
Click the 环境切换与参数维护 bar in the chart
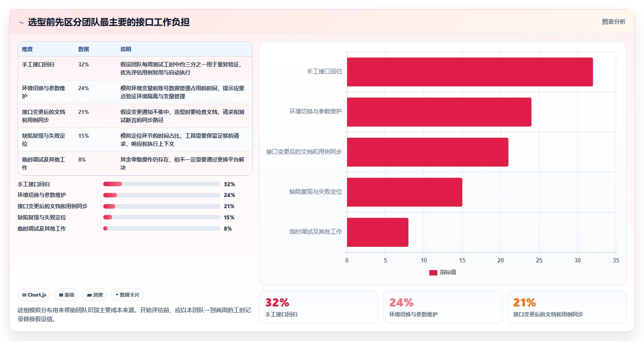click(439, 112)
